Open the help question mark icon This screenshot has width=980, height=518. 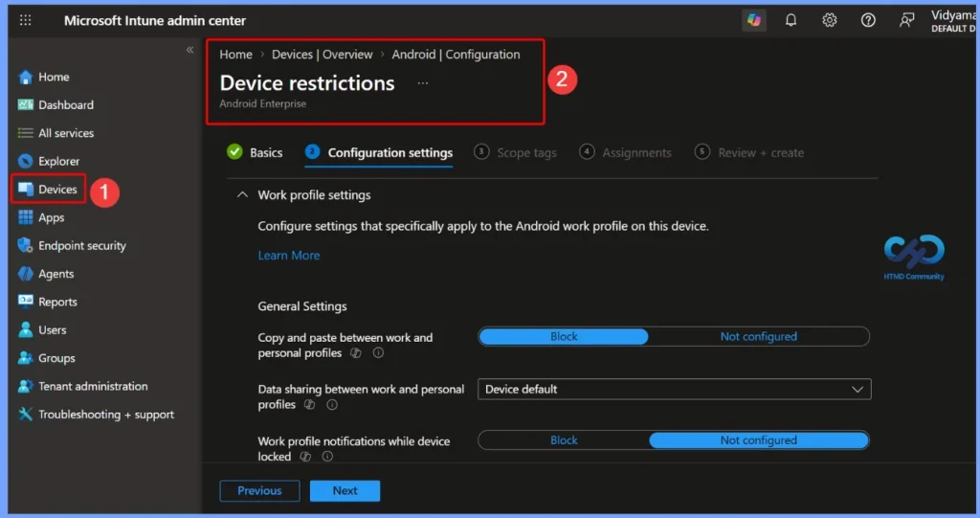[x=868, y=20]
